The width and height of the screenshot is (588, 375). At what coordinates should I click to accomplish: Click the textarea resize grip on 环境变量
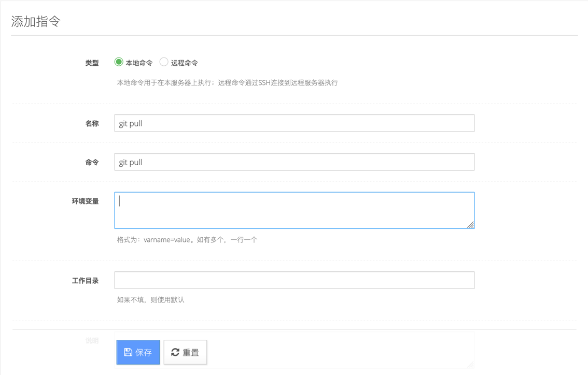471,224
